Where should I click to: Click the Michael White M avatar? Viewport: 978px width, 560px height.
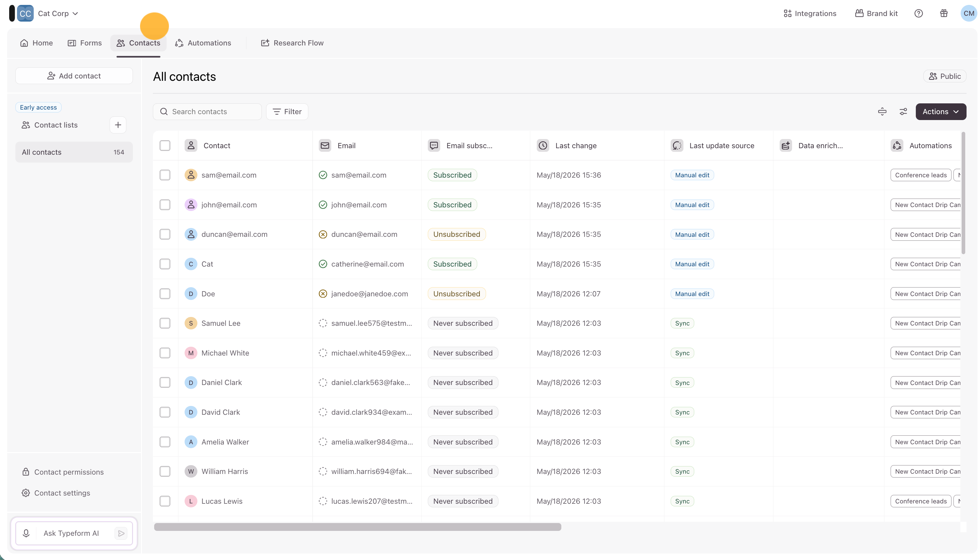pos(191,353)
